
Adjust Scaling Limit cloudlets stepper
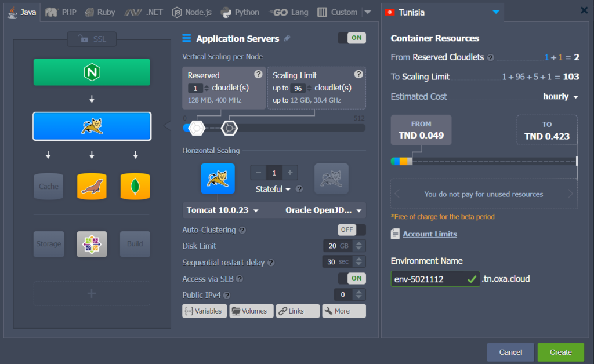click(309, 88)
